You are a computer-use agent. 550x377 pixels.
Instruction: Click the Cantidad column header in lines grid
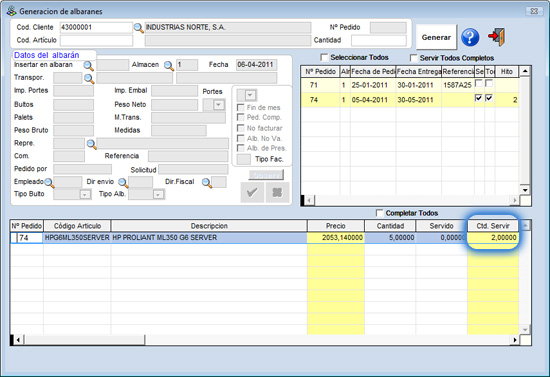390,226
